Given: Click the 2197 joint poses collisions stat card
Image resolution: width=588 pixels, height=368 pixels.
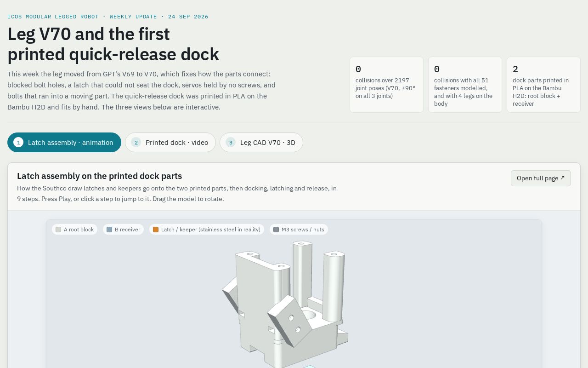Looking at the screenshot, I should tap(386, 85).
